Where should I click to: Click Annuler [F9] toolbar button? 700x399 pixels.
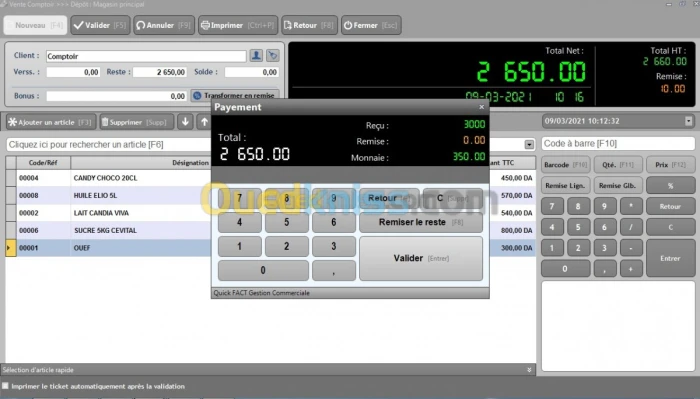pyautogui.click(x=163, y=25)
